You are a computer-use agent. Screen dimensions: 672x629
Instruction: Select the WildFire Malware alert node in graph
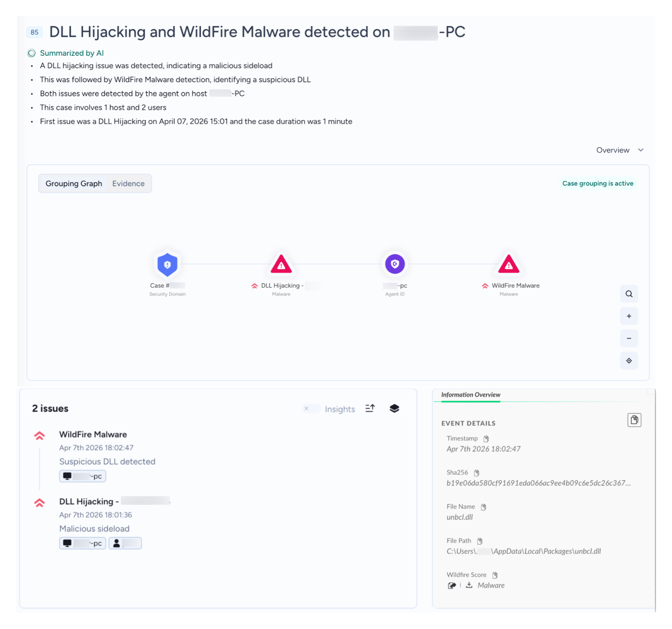pyautogui.click(x=509, y=264)
